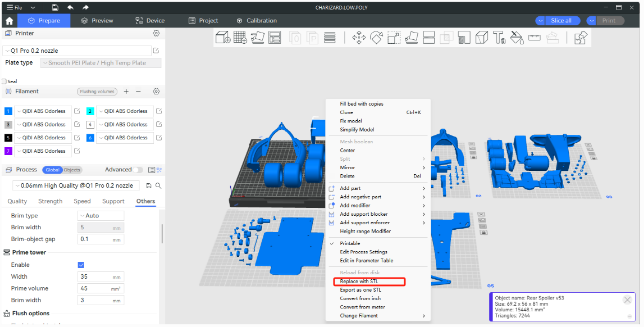This screenshot has height=327, width=644.
Task: Open the Text emboss tool
Action: point(499,38)
